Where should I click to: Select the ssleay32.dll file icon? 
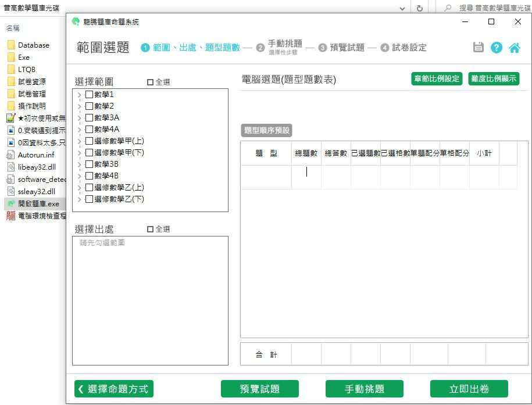[11, 191]
